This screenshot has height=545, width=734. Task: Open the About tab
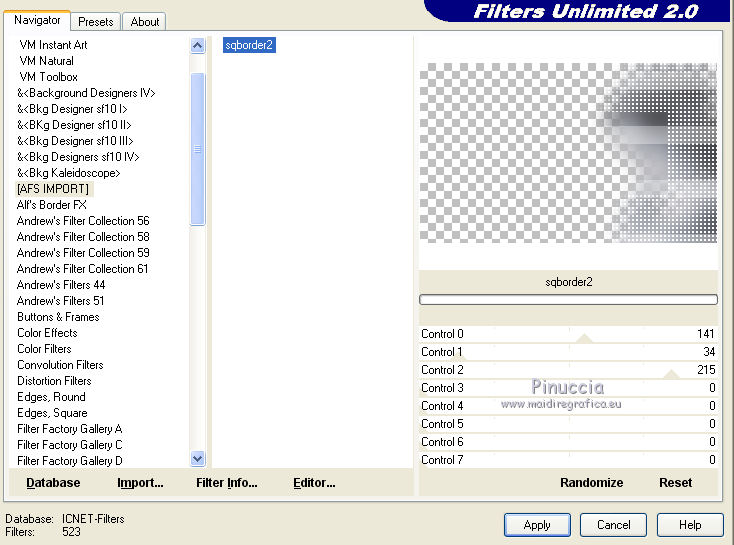click(145, 22)
